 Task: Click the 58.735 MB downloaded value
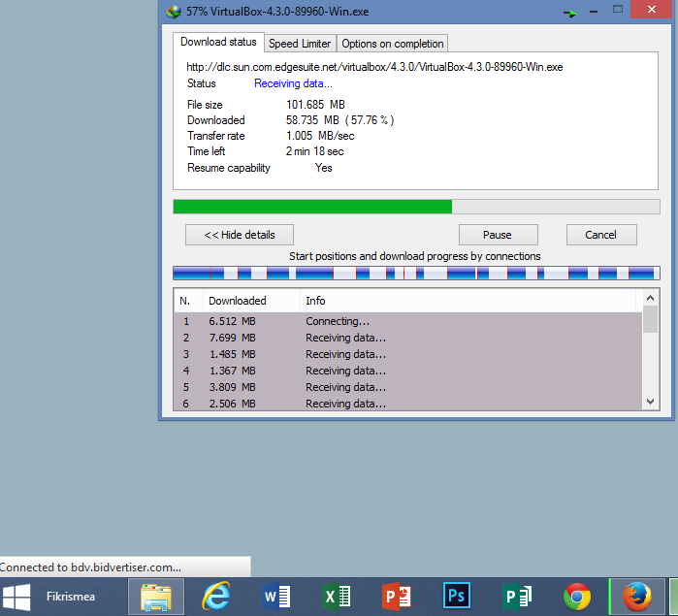[339, 120]
